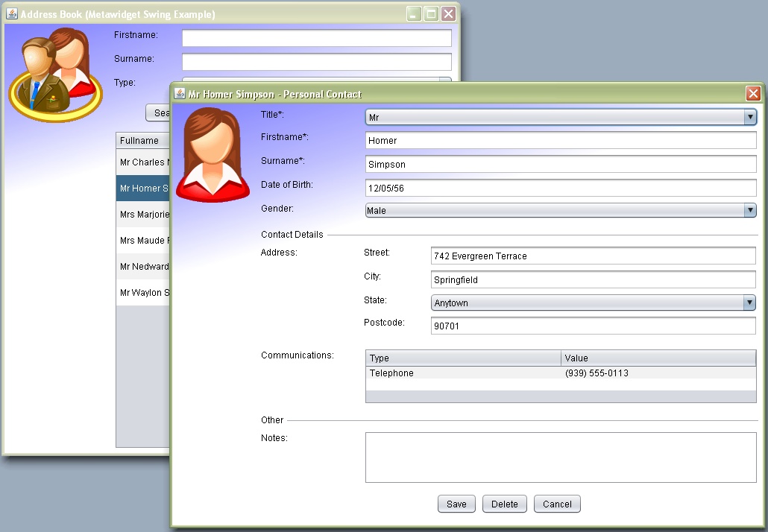The image size is (768, 532).
Task: Click the Date of Birth field
Action: point(561,188)
